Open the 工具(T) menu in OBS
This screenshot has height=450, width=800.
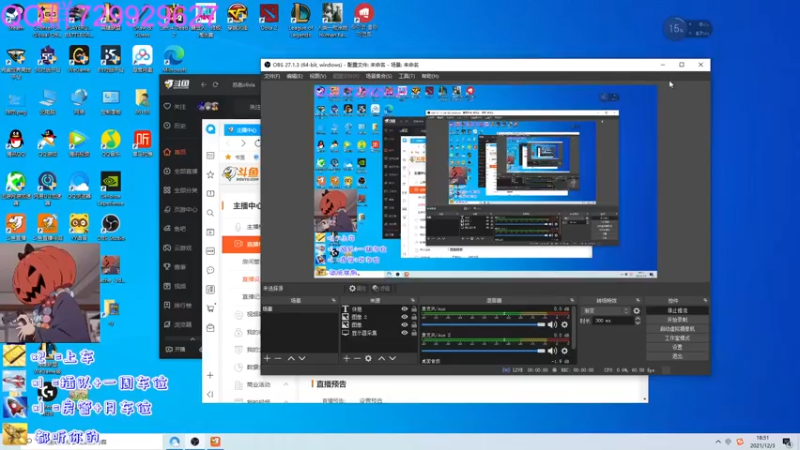[x=407, y=76]
